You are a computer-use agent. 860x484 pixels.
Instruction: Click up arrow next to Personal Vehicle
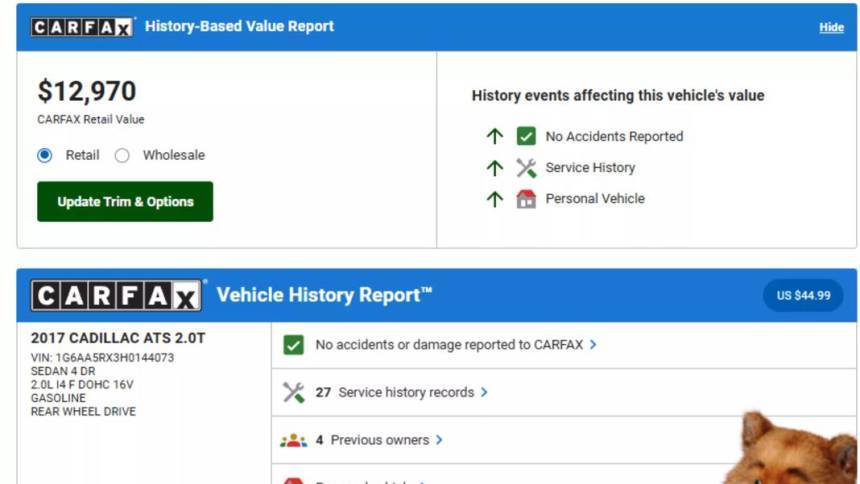tap(495, 199)
